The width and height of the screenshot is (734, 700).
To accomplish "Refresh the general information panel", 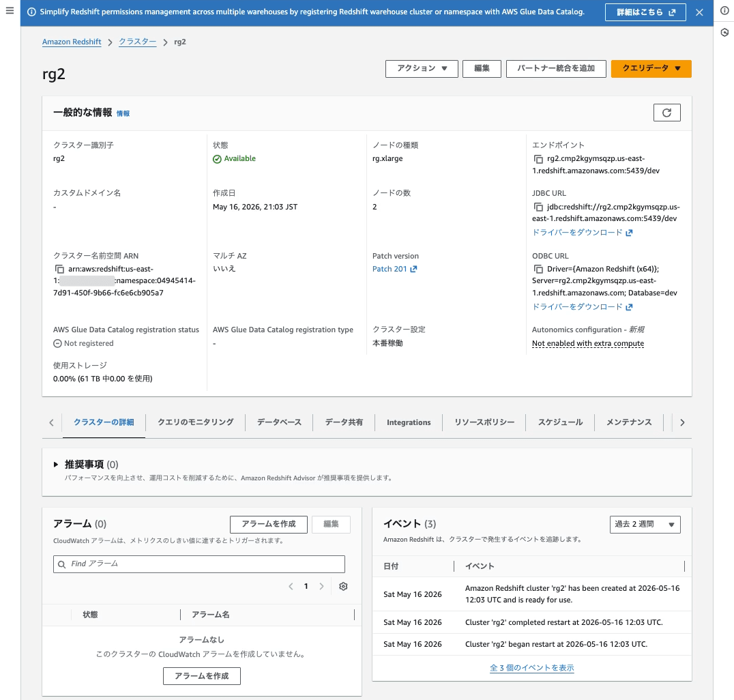I will (666, 113).
